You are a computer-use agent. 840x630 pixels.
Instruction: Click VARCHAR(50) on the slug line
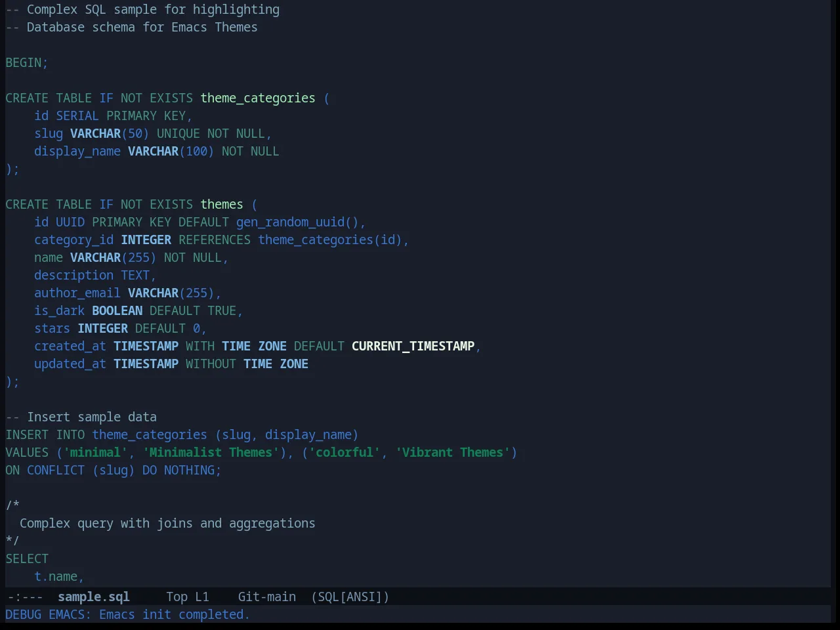[110, 133]
